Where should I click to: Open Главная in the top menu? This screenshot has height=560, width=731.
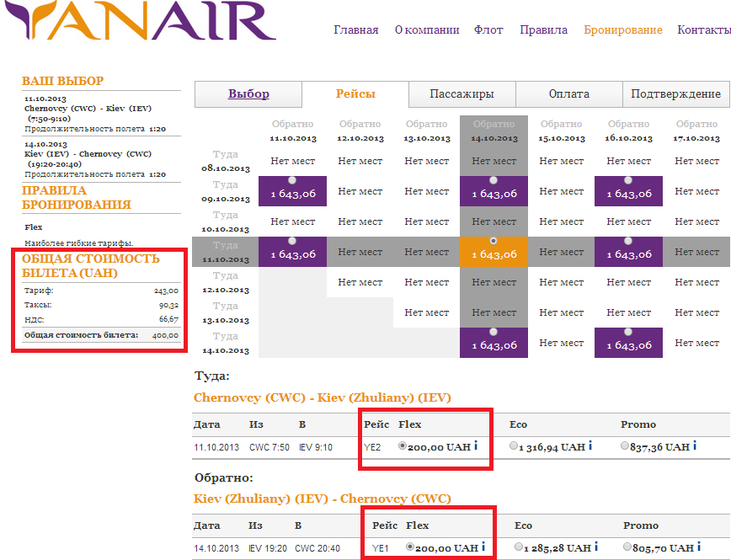(x=355, y=29)
